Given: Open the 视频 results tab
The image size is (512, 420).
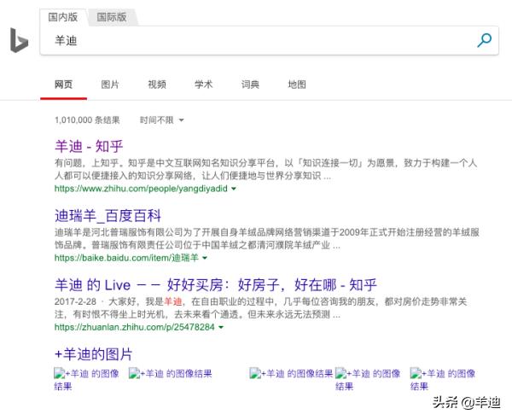Looking at the screenshot, I should coord(157,85).
